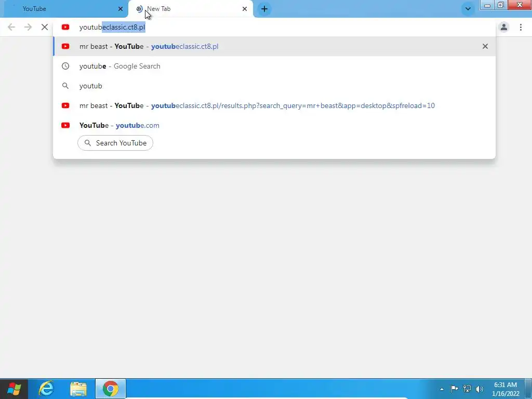Select 'youtub' search suggestion
Image resolution: width=532 pixels, height=399 pixels.
[274, 86]
